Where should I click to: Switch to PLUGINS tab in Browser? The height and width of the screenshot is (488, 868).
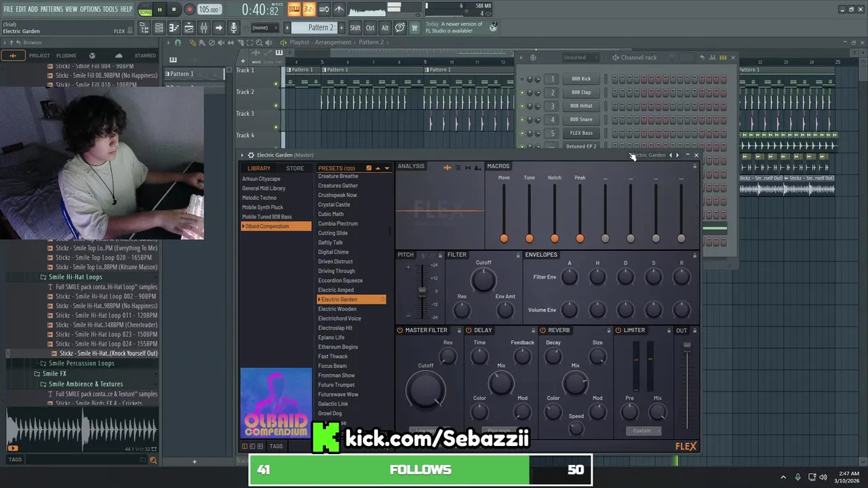(x=66, y=56)
